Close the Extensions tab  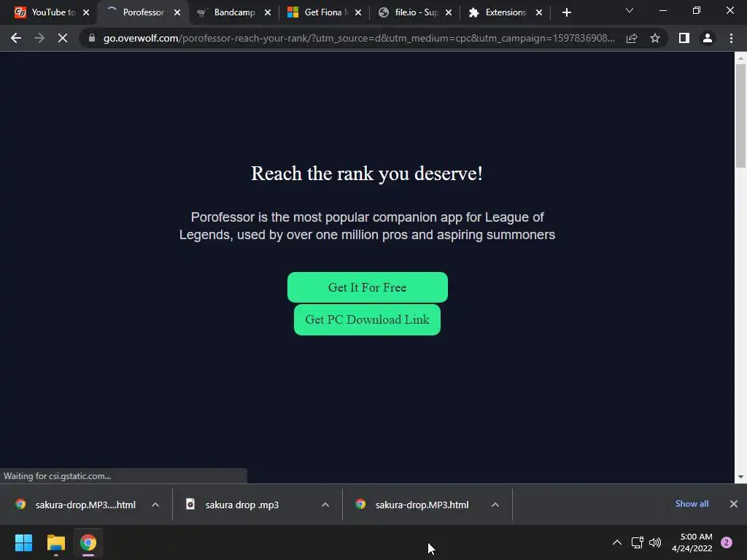click(x=539, y=12)
